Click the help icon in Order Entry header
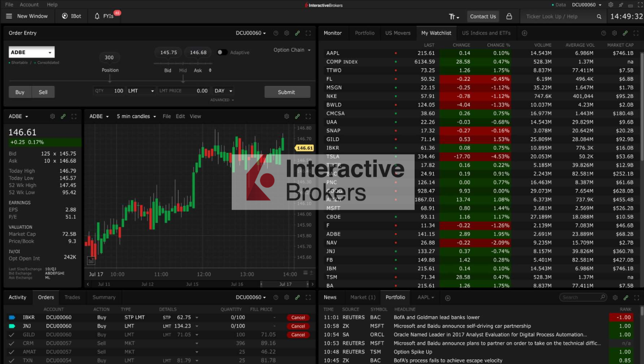644x364 pixels. (x=276, y=34)
